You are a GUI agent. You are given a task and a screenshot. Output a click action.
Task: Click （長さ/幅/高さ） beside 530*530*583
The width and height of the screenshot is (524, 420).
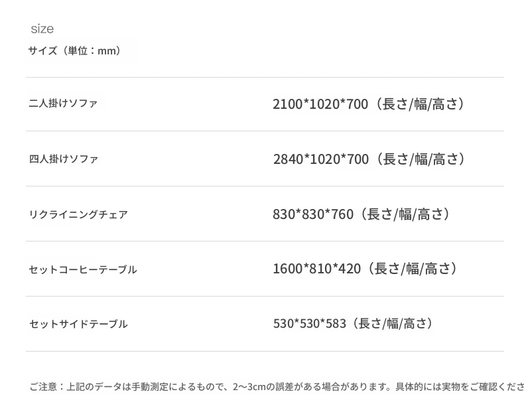click(x=394, y=324)
